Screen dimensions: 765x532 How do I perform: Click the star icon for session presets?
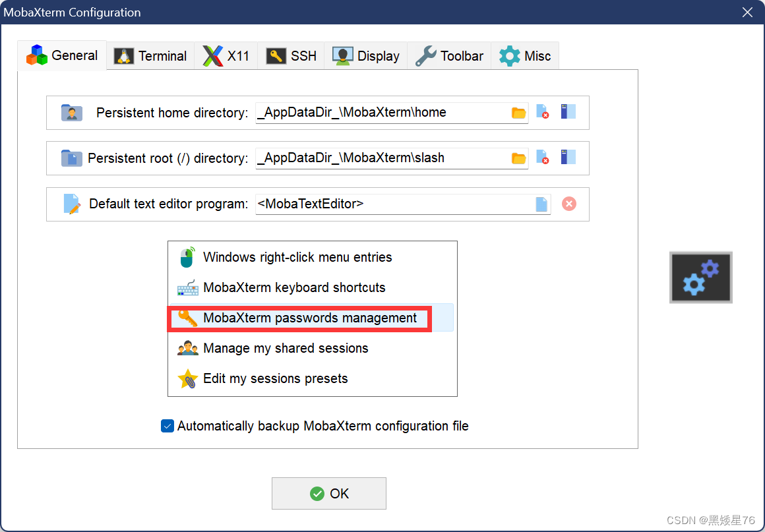pos(187,378)
